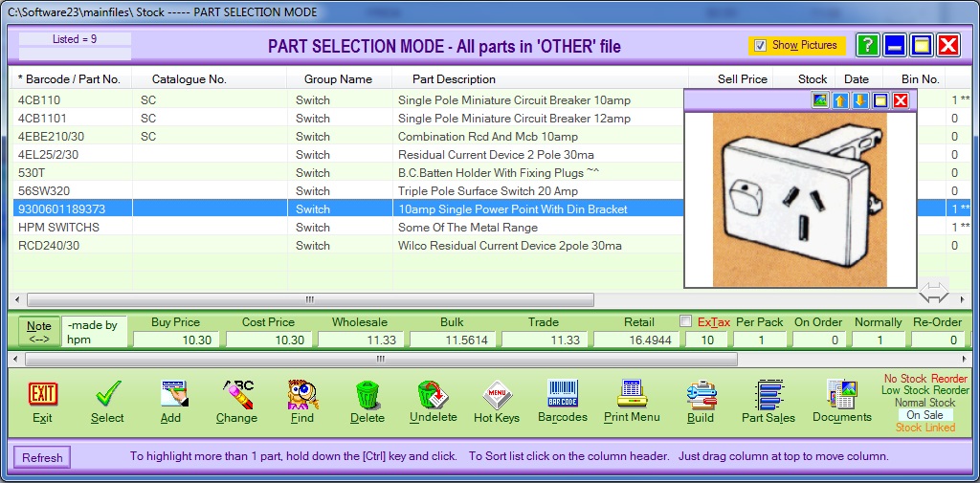Sort by Sell Price column header

731,79
